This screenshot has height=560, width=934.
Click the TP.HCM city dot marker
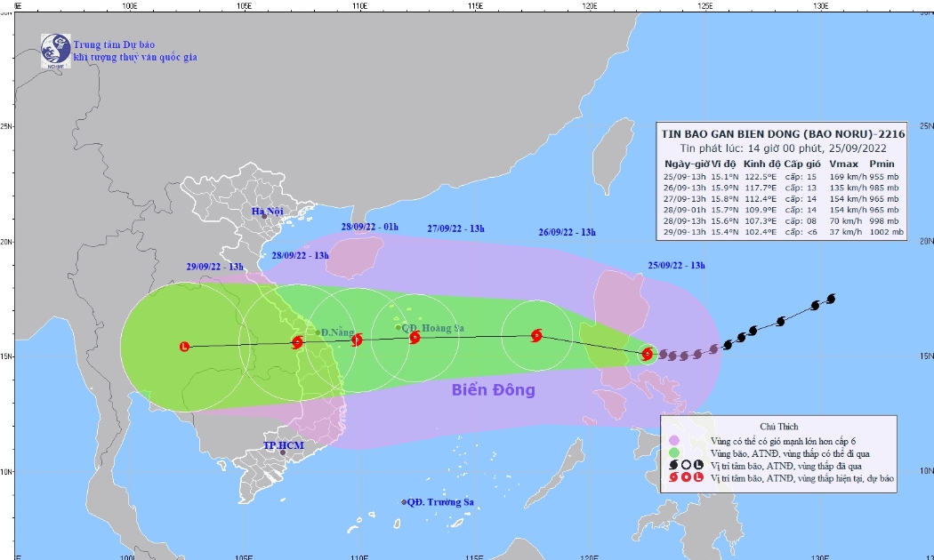283,452
